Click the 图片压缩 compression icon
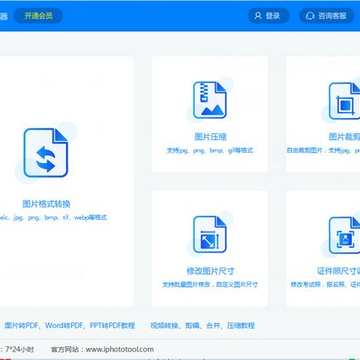 [x=210, y=100]
